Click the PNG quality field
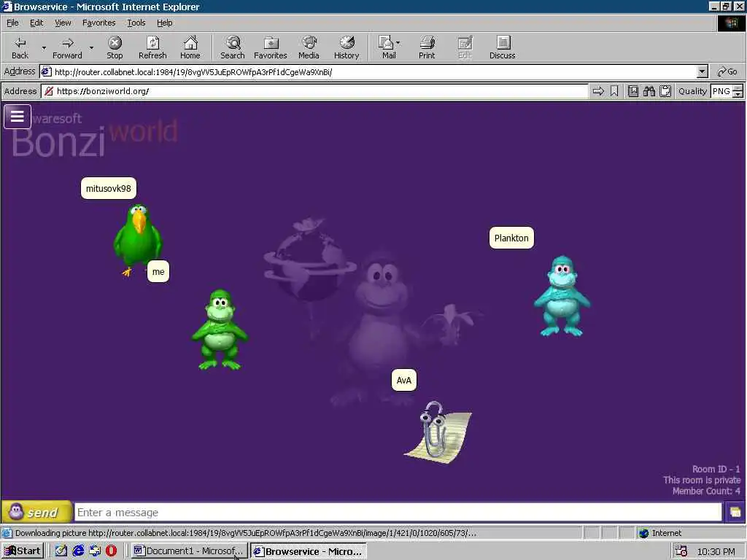This screenshot has width=747, height=560. coord(721,91)
